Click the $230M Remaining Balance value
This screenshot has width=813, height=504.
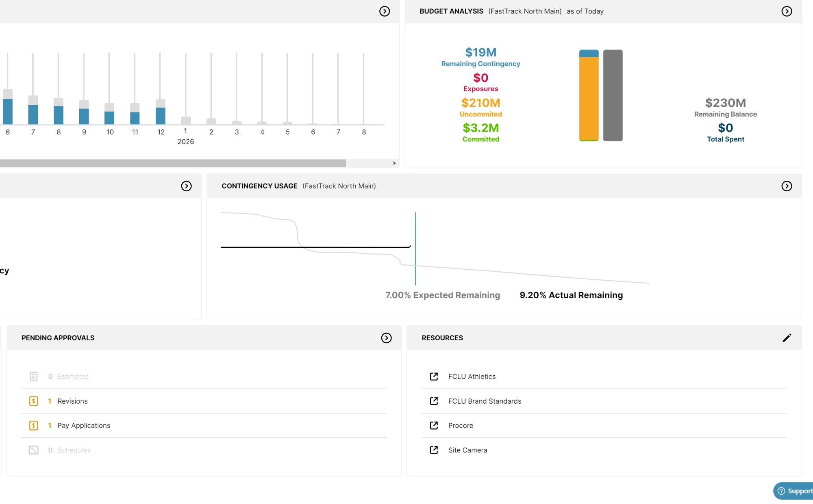(726, 103)
